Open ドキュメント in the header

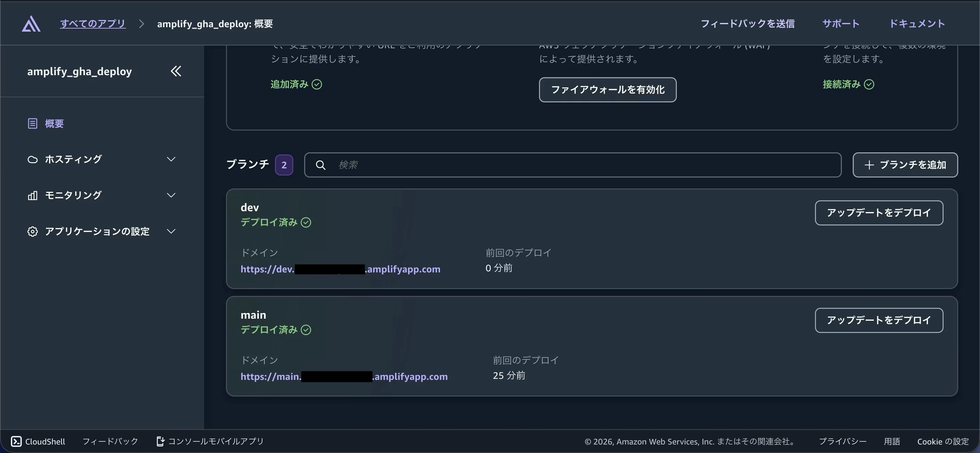[917, 23]
